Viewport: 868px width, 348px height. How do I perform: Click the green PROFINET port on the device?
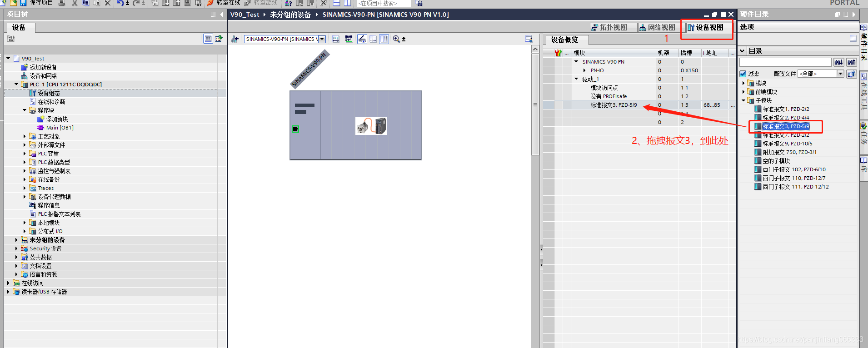[295, 129]
